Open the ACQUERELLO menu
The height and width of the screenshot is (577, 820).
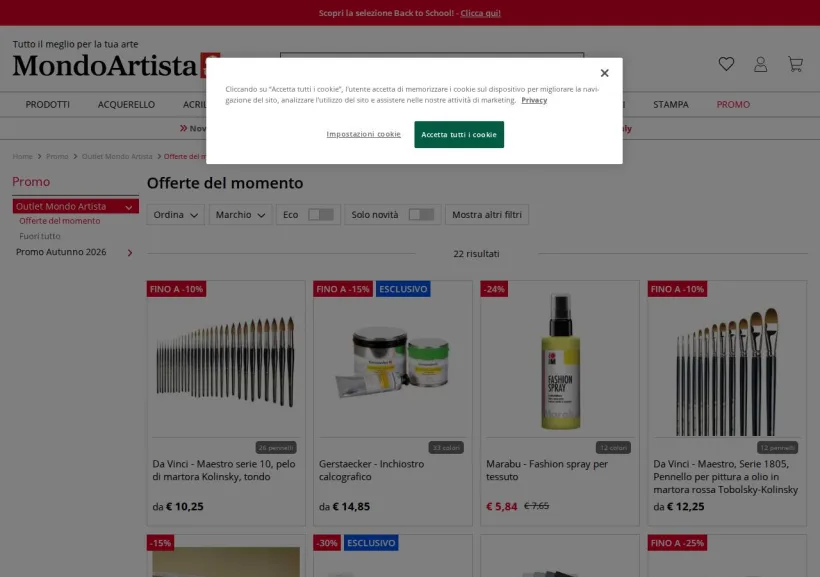pyautogui.click(x=126, y=105)
